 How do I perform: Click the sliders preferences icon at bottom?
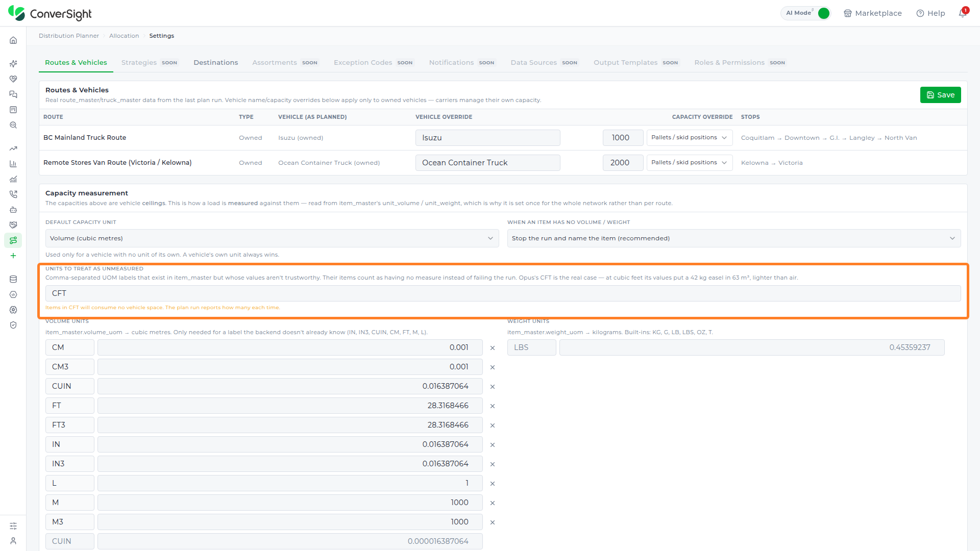[13, 526]
